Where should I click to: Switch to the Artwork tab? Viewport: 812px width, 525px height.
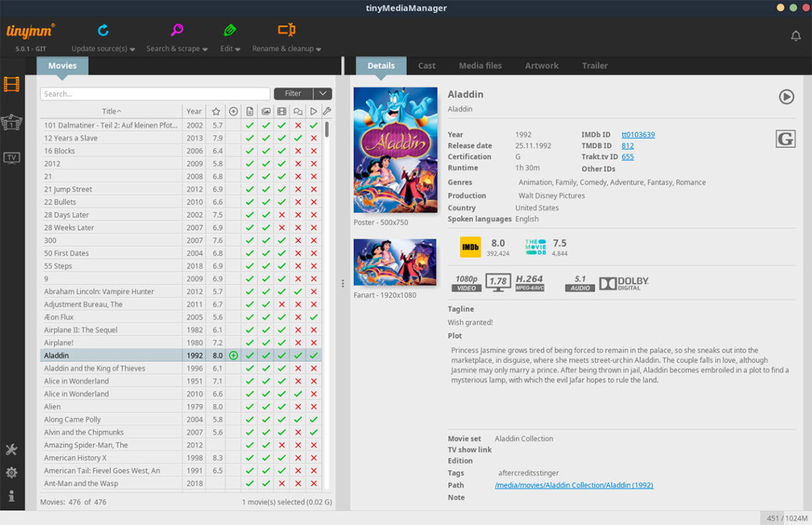[541, 65]
